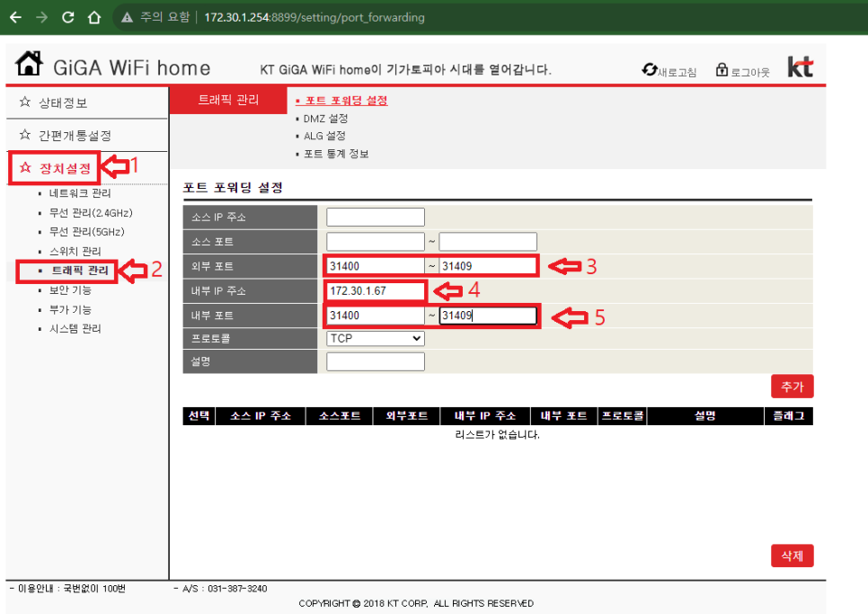The height and width of the screenshot is (614, 868).
Task: Open 상태정보 menu
Action: [x=63, y=103]
